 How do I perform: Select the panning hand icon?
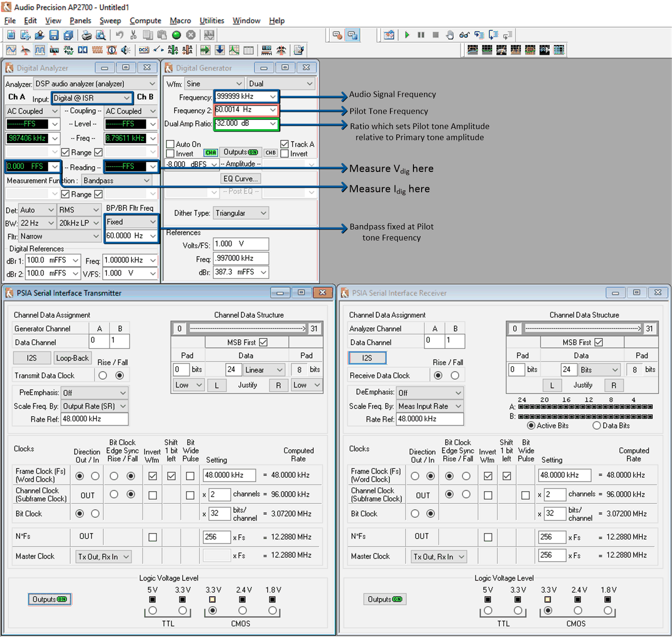449,35
